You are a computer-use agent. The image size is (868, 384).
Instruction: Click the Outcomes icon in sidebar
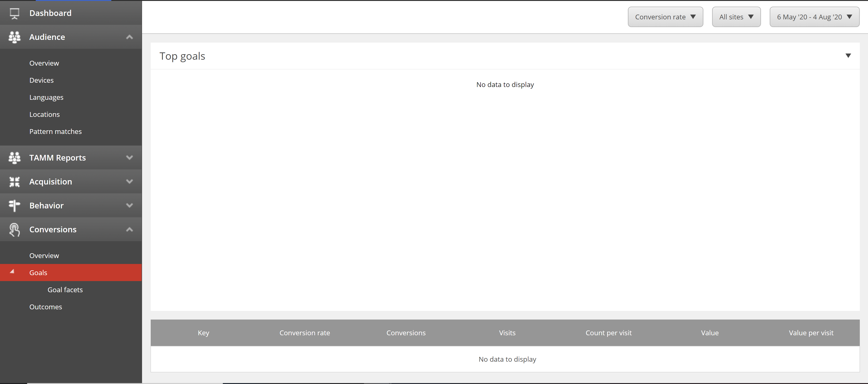pos(46,306)
